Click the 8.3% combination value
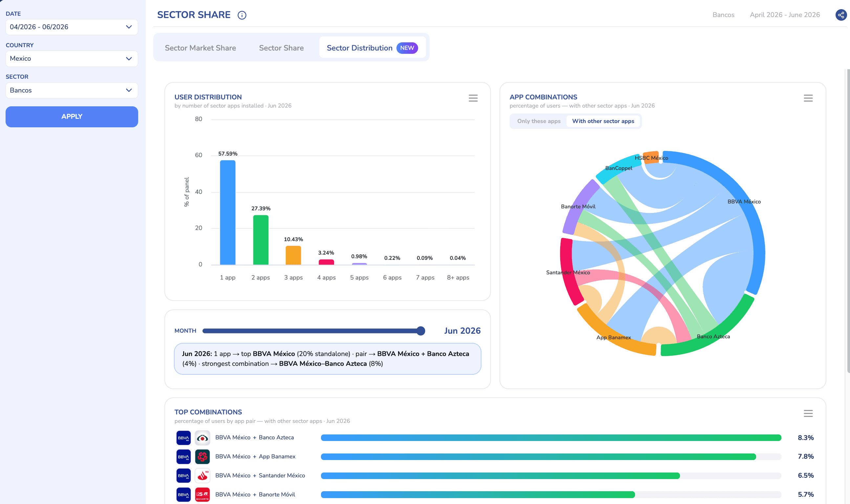Image resolution: width=850 pixels, height=504 pixels. tap(805, 438)
